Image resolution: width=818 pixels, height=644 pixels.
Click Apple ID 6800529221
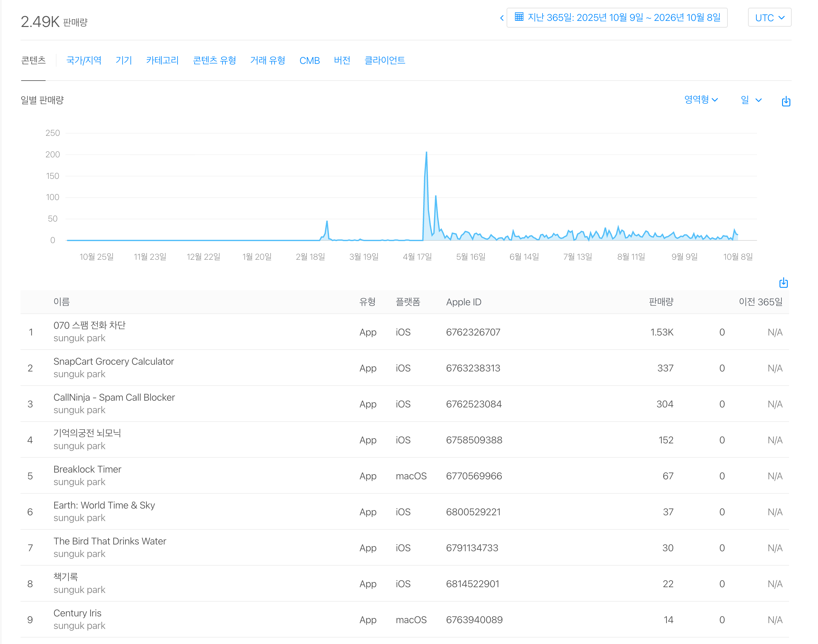point(473,512)
